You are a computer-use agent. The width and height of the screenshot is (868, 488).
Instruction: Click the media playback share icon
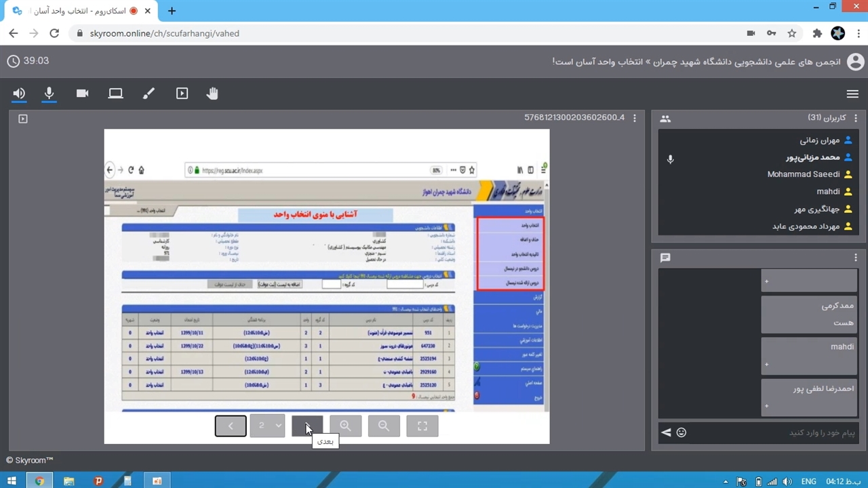pyautogui.click(x=182, y=94)
